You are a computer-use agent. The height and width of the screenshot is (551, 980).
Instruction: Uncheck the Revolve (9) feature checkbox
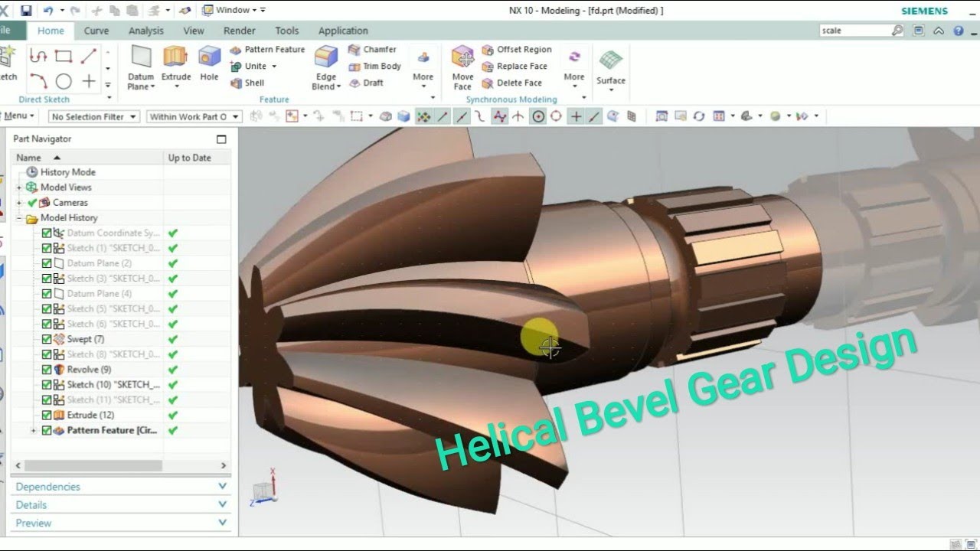click(x=47, y=370)
